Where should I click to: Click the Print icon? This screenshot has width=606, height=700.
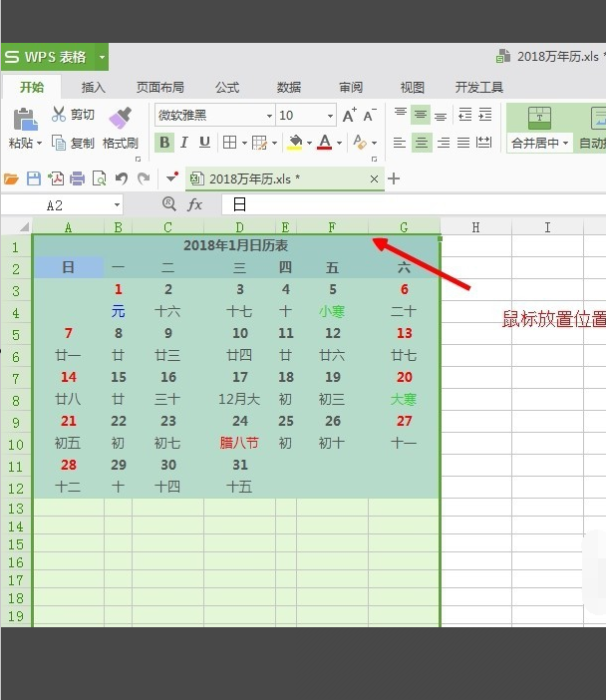tap(77, 179)
